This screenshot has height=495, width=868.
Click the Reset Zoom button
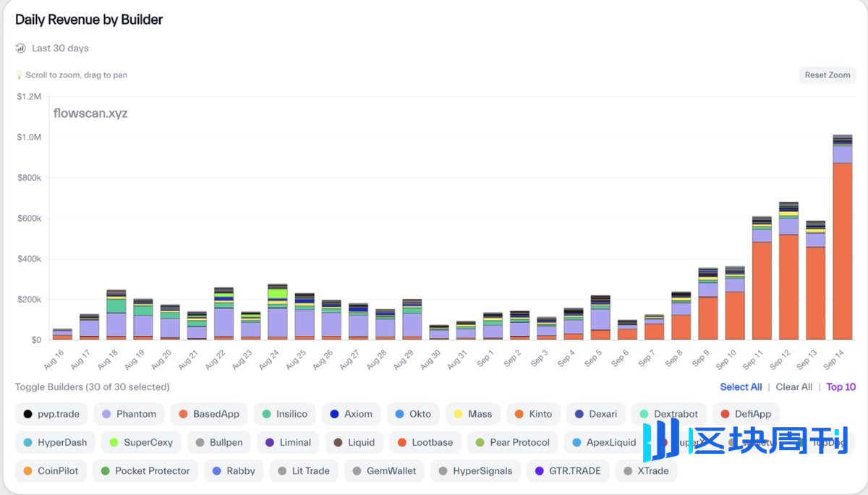click(827, 75)
